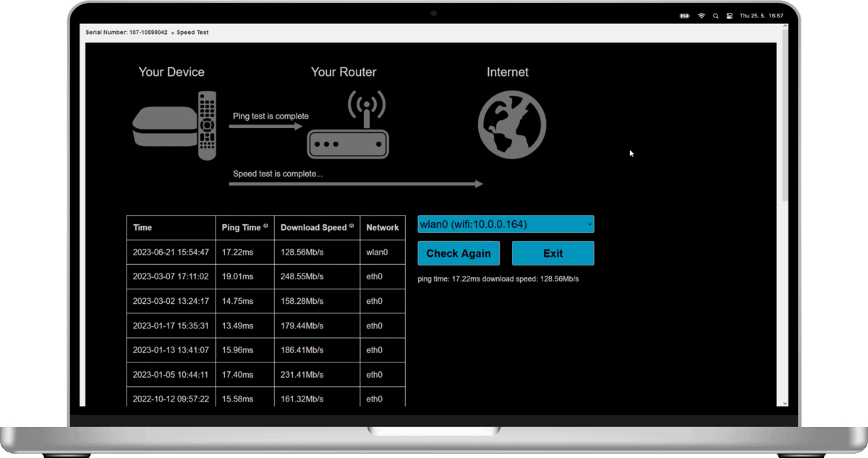The height and width of the screenshot is (458, 868).
Task: Click the battery status icon
Action: [x=684, y=15]
